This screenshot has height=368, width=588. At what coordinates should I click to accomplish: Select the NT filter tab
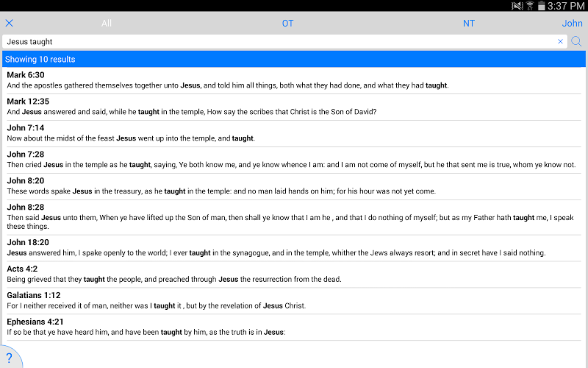(469, 24)
